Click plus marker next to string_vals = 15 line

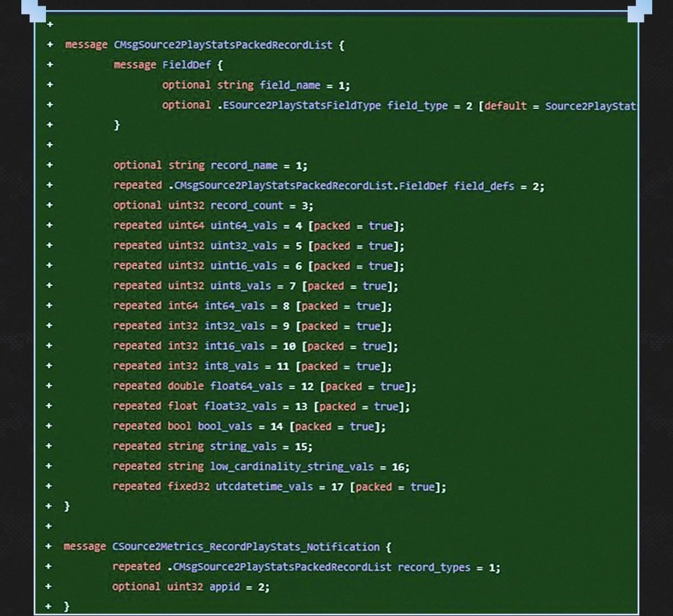click(x=49, y=446)
